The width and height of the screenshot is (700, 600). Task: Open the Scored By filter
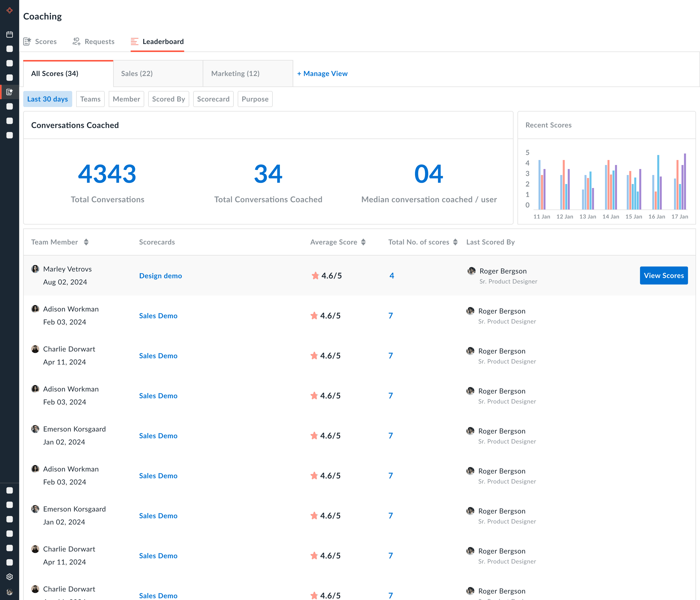(168, 99)
